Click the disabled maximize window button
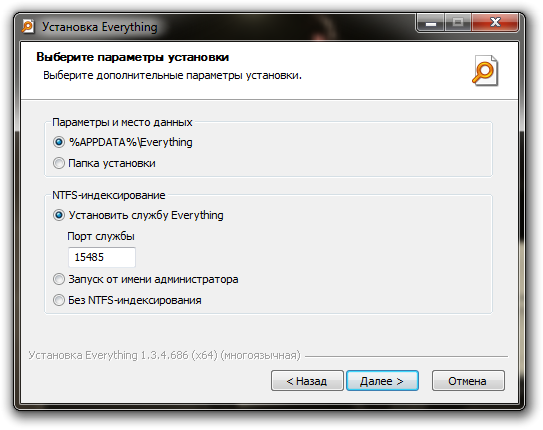 pyautogui.click(x=457, y=23)
